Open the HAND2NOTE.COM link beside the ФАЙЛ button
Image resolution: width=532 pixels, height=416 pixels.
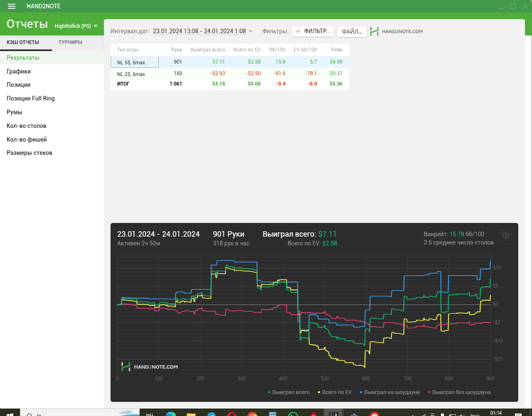tap(397, 31)
